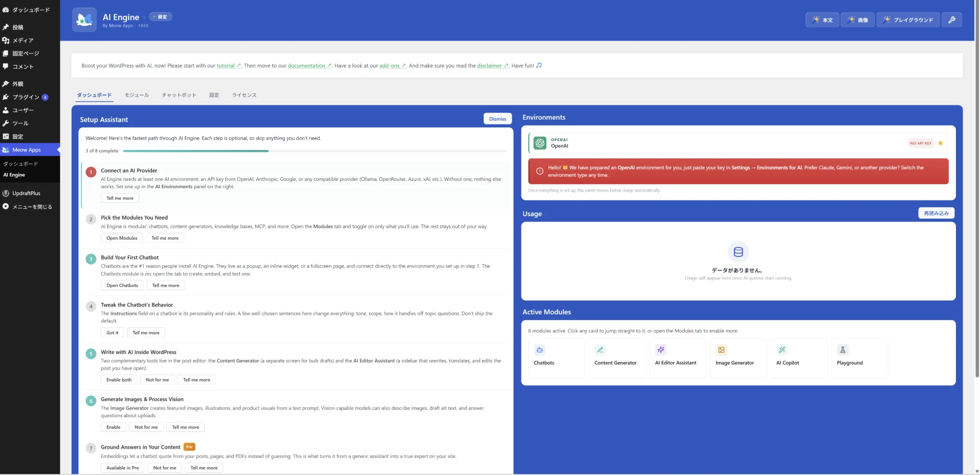Click the AI Engine logo icon
This screenshot has height=475, width=980.
[x=84, y=20]
